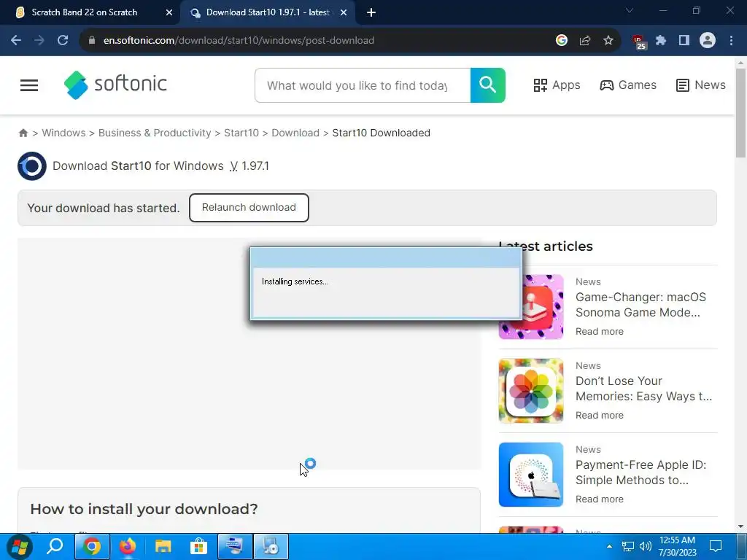The image size is (747, 560).
Task: Go back to the previous page
Action: pyautogui.click(x=16, y=41)
